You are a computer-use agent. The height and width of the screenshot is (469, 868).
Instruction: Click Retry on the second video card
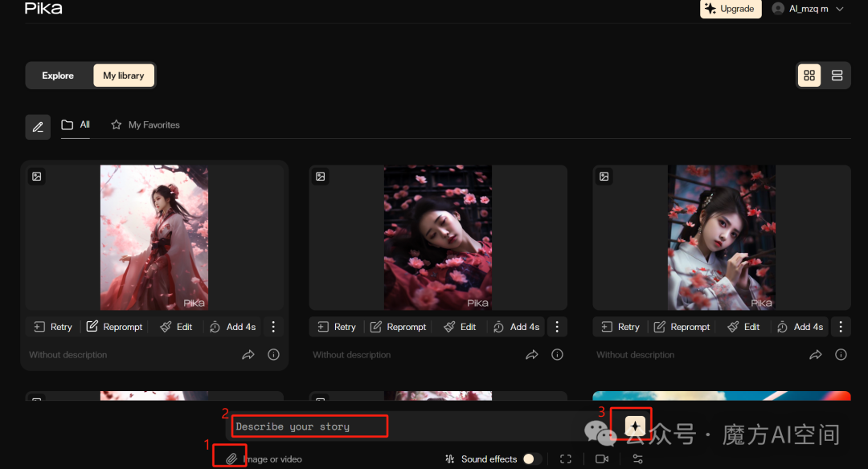(x=337, y=327)
